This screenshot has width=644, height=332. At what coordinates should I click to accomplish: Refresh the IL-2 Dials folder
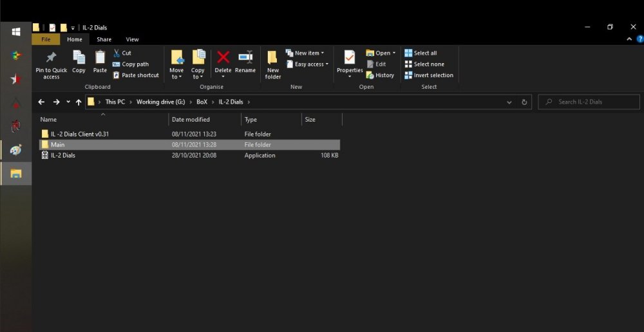click(x=524, y=102)
